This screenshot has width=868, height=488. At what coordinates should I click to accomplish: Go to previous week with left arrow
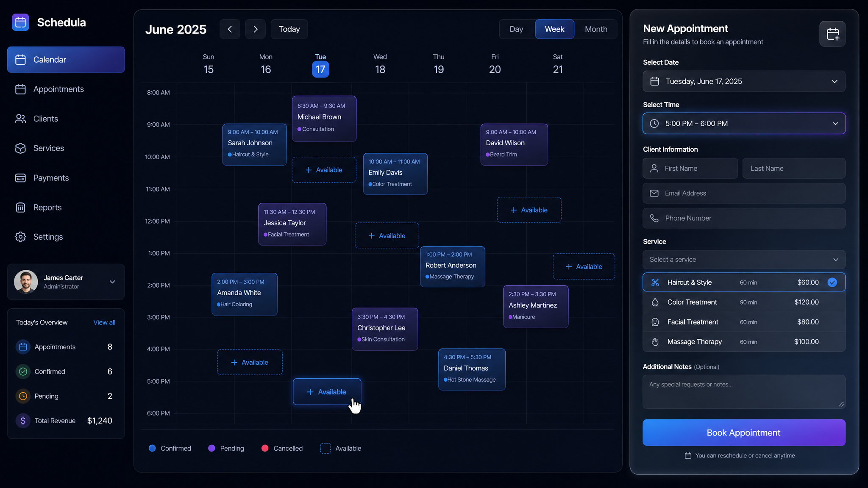[x=230, y=29]
